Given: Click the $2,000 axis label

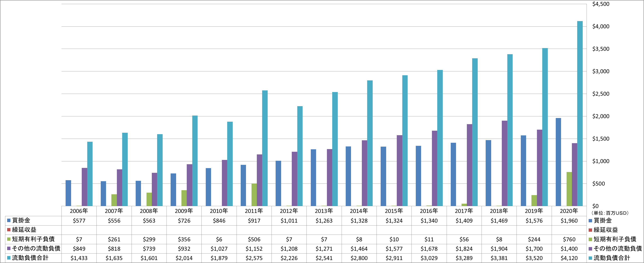Looking at the screenshot, I should (x=601, y=116).
